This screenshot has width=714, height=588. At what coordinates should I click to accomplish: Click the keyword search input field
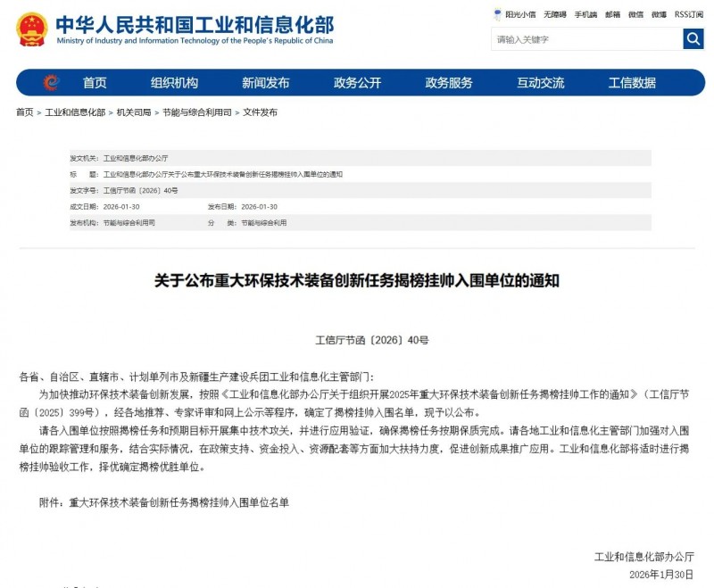586,39
